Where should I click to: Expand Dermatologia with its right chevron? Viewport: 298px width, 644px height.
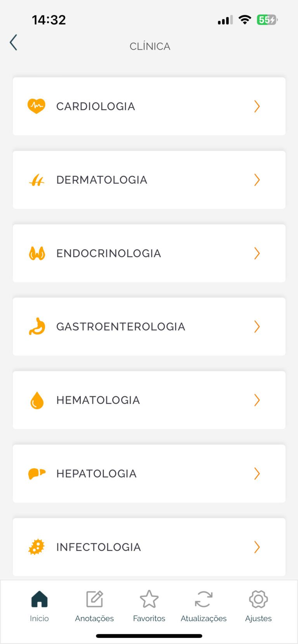(256, 180)
